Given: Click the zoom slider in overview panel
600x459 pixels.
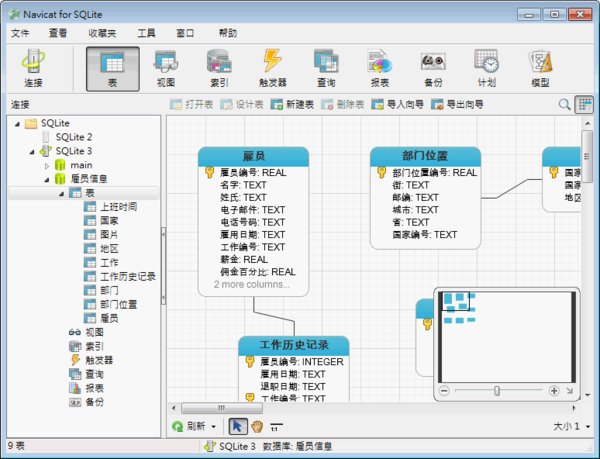Looking at the screenshot, I should point(497,391).
